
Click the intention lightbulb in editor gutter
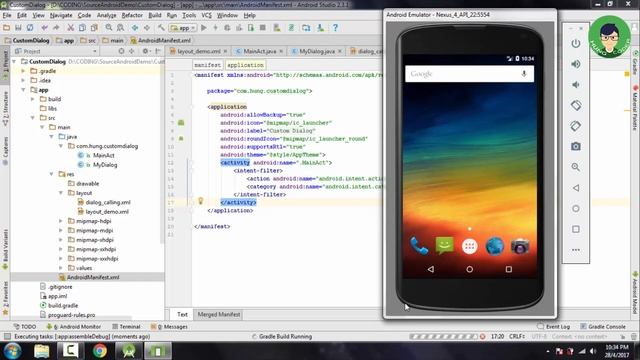pos(200,201)
